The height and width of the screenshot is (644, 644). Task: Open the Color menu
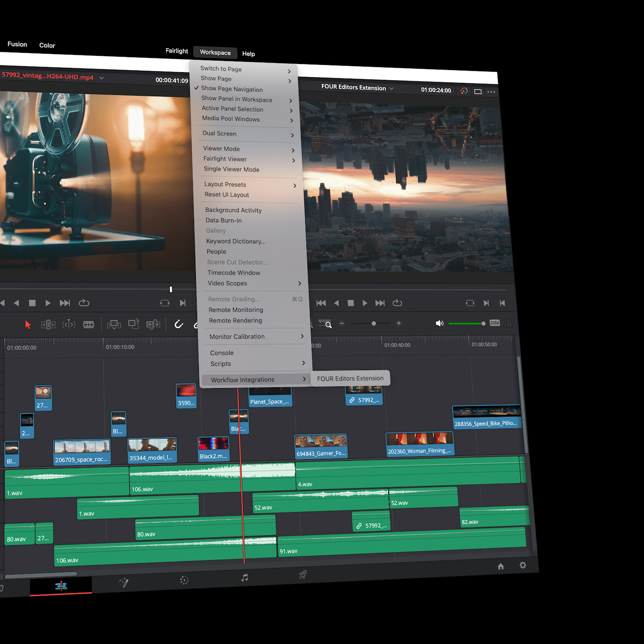click(x=47, y=46)
